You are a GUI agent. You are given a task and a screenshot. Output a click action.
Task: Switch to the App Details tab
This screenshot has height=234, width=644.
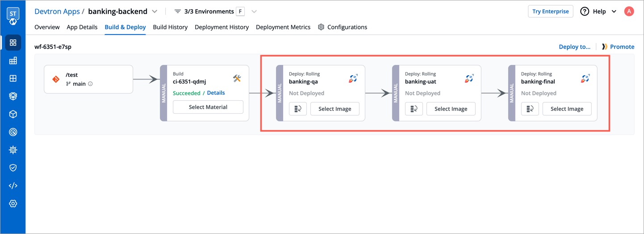click(x=82, y=27)
